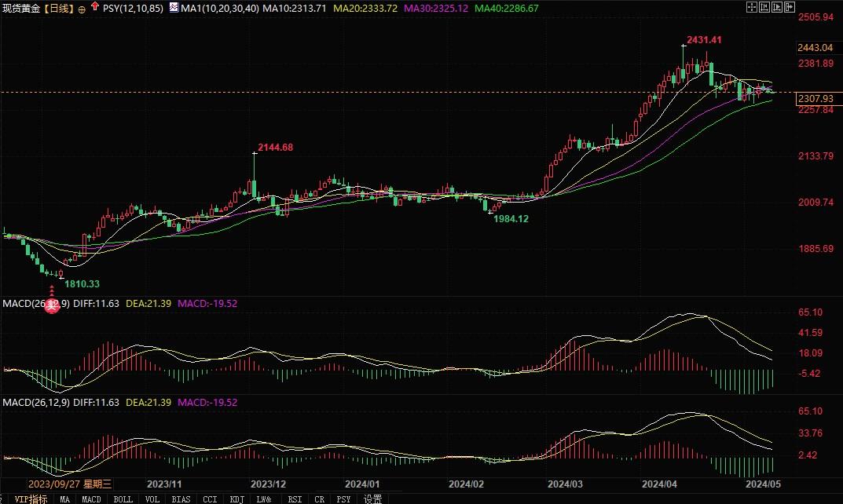Open the 设置 settings button
The height and width of the screenshot is (504, 843).
pos(372,499)
